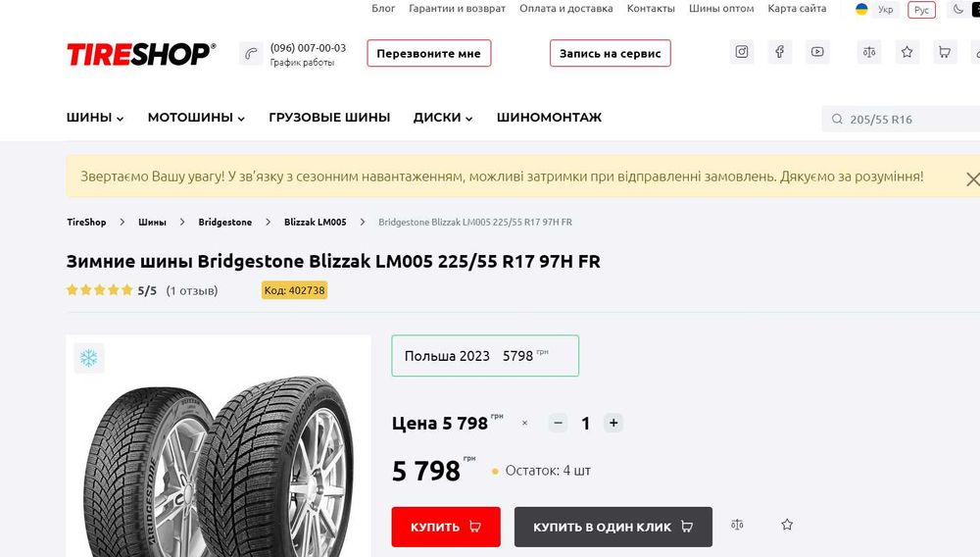Open the Instagram icon link
This screenshot has width=980, height=557.
pos(742,52)
